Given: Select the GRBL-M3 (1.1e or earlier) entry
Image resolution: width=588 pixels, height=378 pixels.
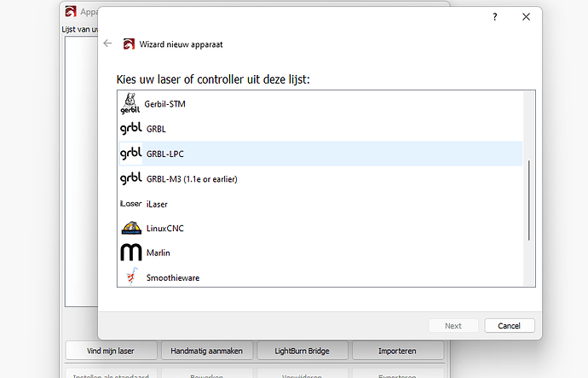Looking at the screenshot, I should 320,178.
